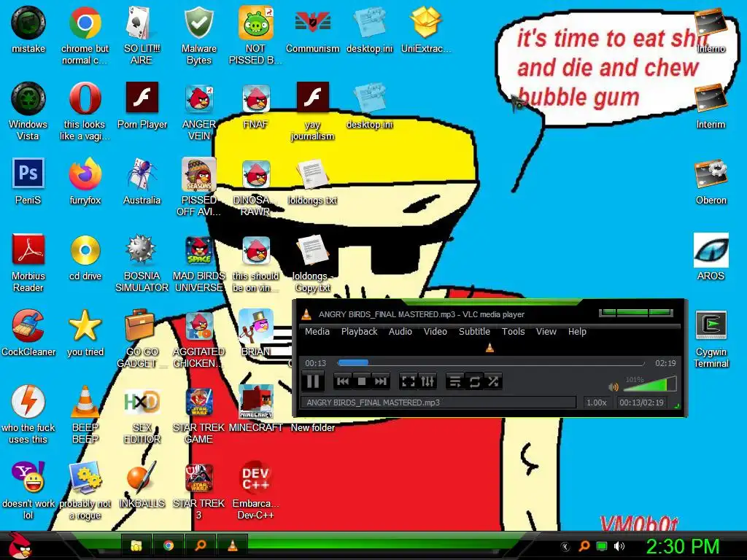This screenshot has width=747, height=560.
Task: Select the furryfox Firefox icon
Action: [x=85, y=182]
